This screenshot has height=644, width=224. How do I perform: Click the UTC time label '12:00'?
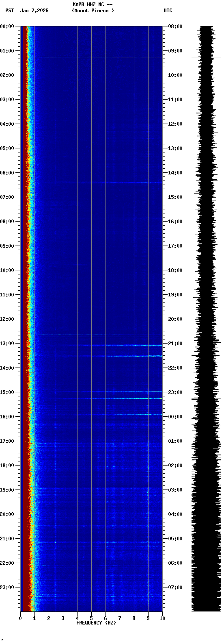click(x=175, y=124)
